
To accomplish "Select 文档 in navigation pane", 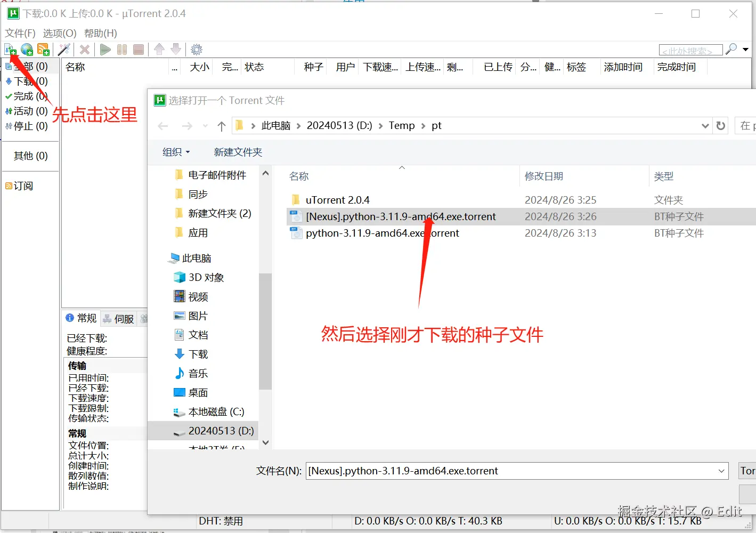I will (x=191, y=335).
